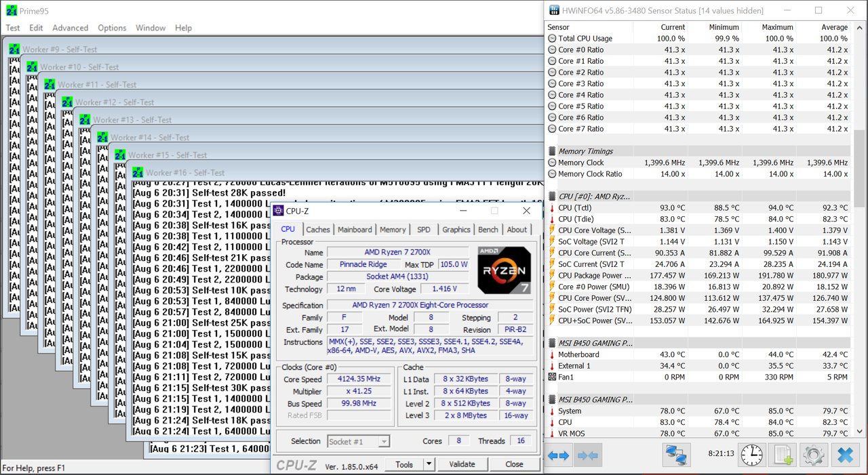
Task: Click HWiNFO expand columns arrows button
Action: [x=558, y=456]
